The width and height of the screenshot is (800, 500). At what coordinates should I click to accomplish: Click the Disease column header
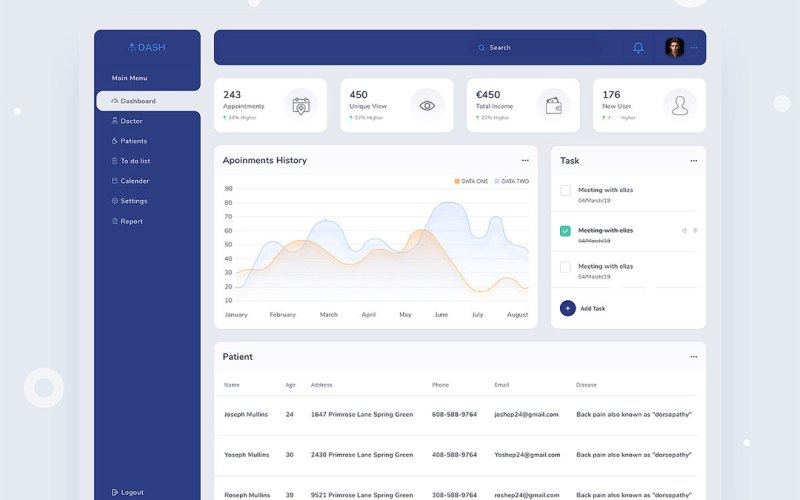point(586,385)
